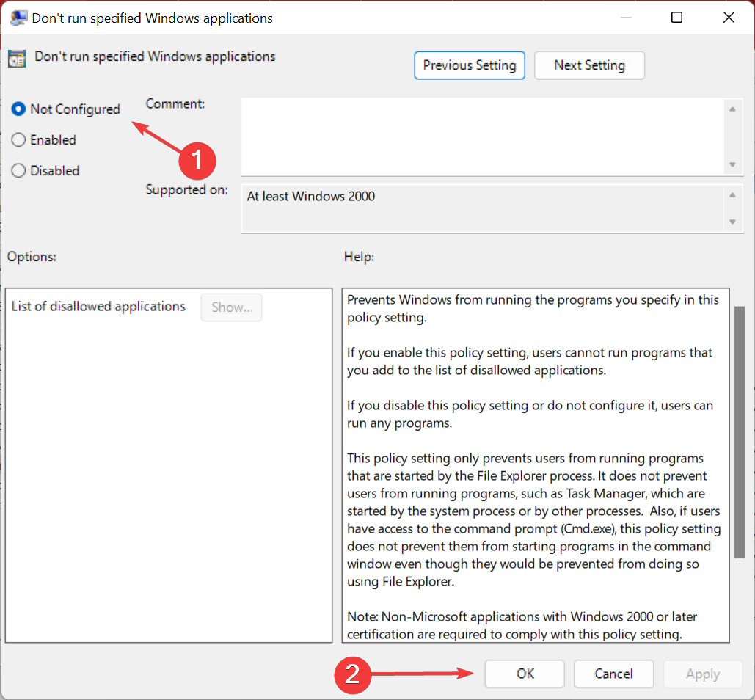
Task: Click the 'Options:' heading
Action: 32,257
